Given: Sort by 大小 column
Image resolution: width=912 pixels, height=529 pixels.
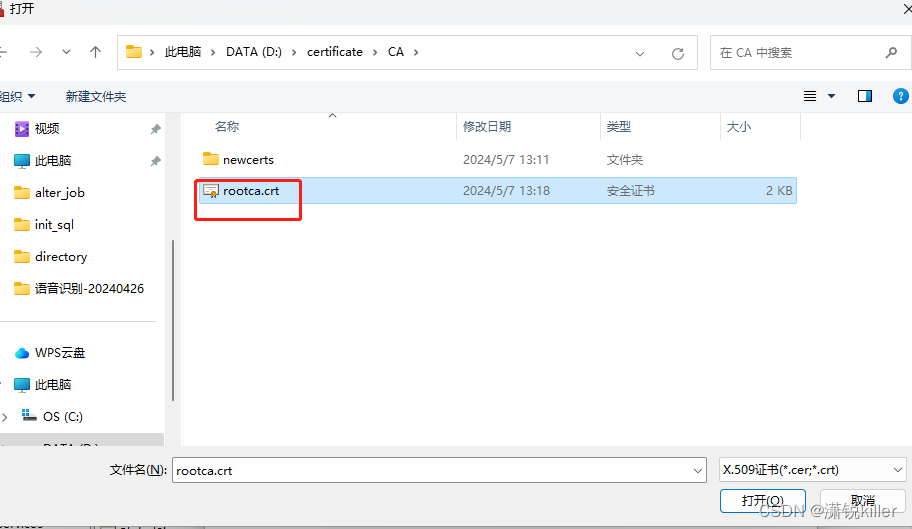Looking at the screenshot, I should 739,127.
